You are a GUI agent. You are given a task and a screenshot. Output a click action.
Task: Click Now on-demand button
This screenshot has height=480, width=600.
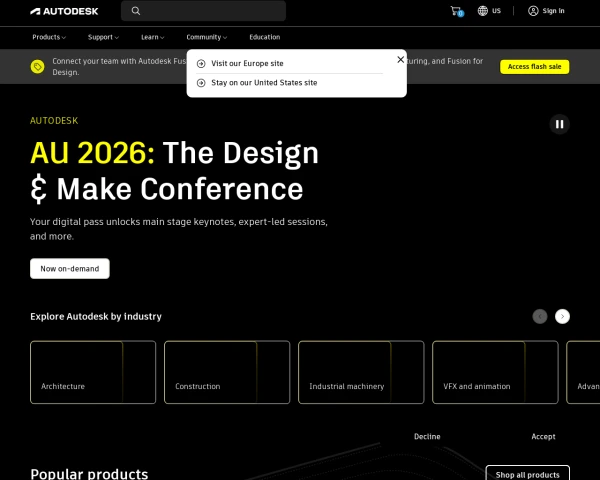tap(70, 268)
